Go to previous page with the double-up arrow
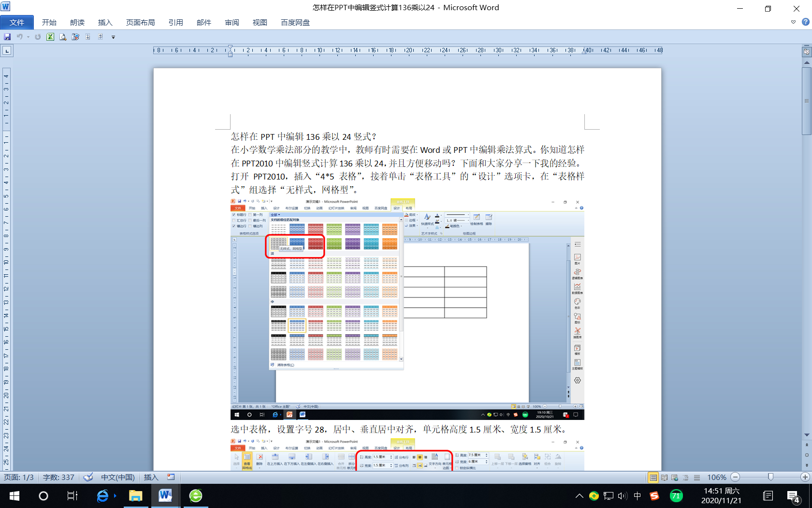The image size is (812, 508). (x=807, y=445)
